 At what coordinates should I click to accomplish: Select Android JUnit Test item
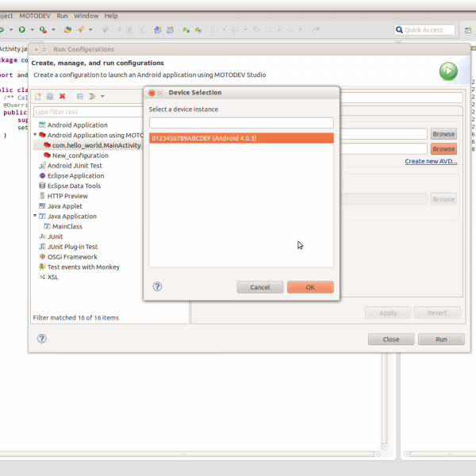[x=75, y=166]
